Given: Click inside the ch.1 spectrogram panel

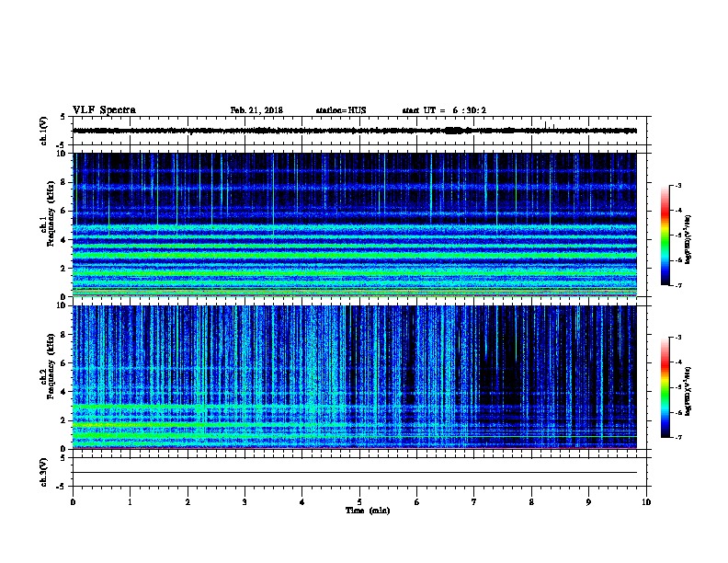Looking at the screenshot, I should [355, 224].
